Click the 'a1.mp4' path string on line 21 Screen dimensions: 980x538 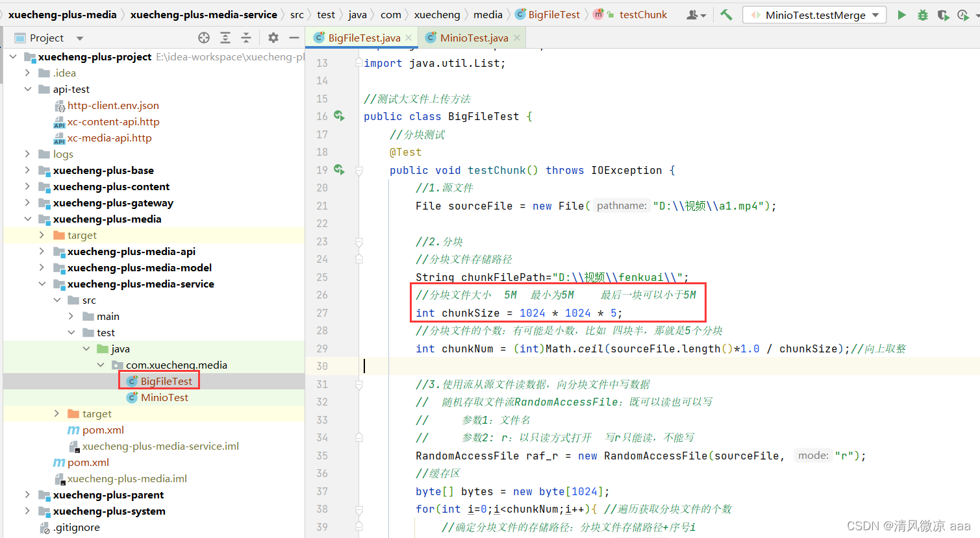click(x=711, y=206)
